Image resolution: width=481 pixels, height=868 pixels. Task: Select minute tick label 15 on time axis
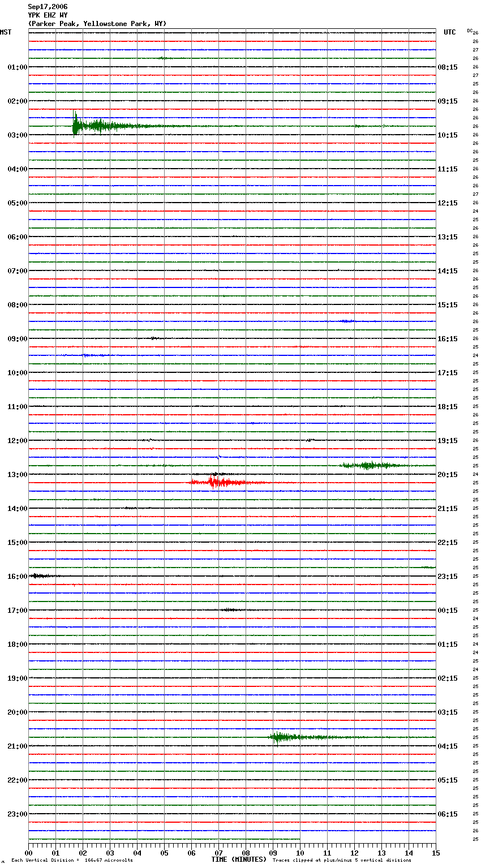point(436,853)
